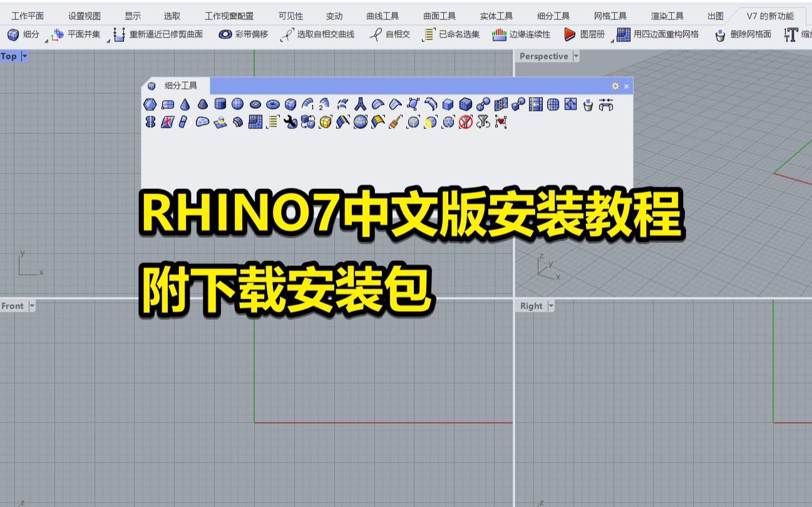Click the 平面并集 toolbar button
Screen dimensions: 812x507
76,34
